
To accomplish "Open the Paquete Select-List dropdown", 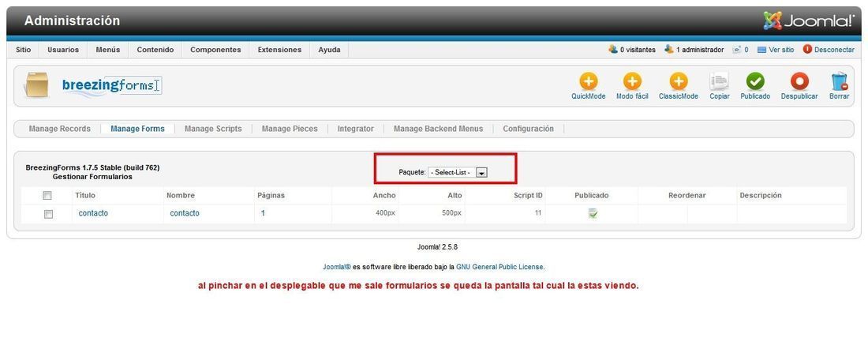I will pyautogui.click(x=457, y=172).
